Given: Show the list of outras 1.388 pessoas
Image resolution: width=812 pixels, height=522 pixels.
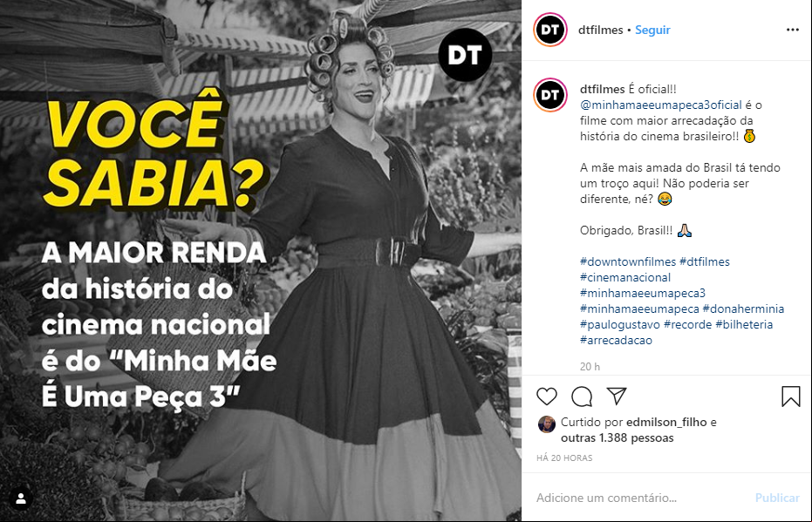Looking at the screenshot, I should point(618,438).
